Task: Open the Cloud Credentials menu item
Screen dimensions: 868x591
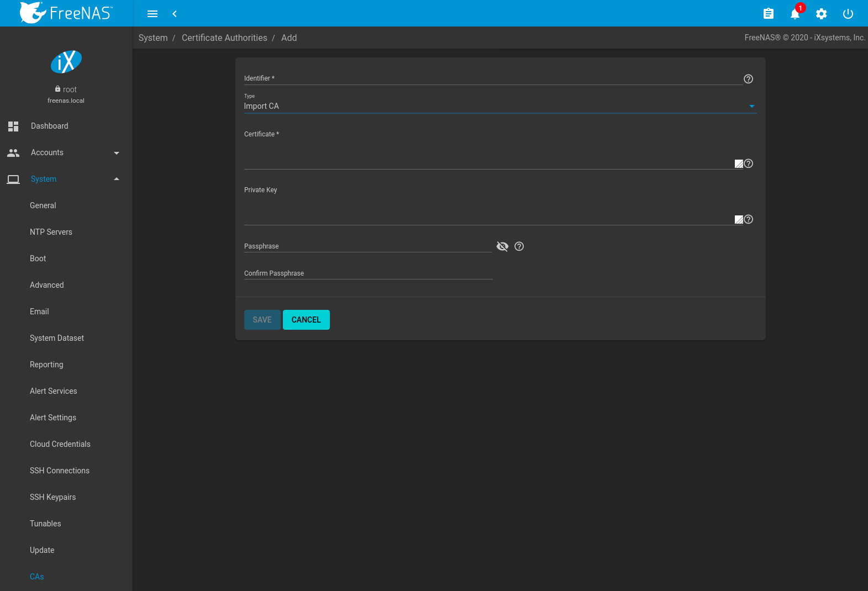Action: 60,444
